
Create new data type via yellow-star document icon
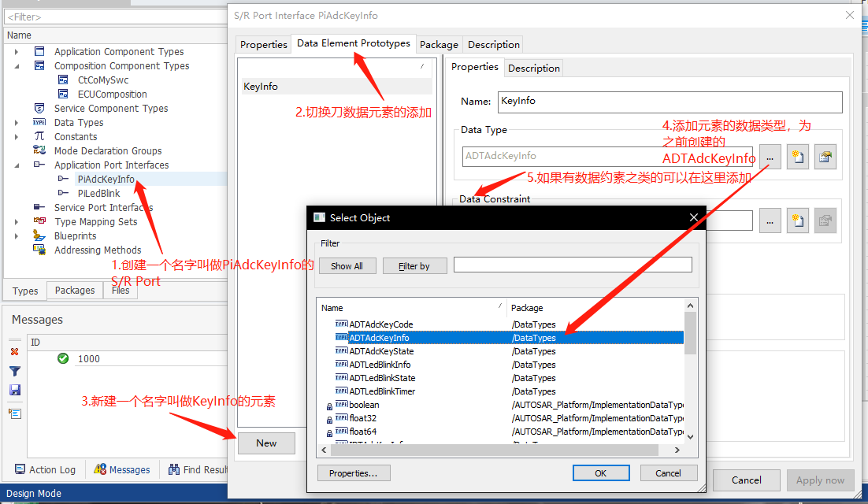pyautogui.click(x=797, y=157)
